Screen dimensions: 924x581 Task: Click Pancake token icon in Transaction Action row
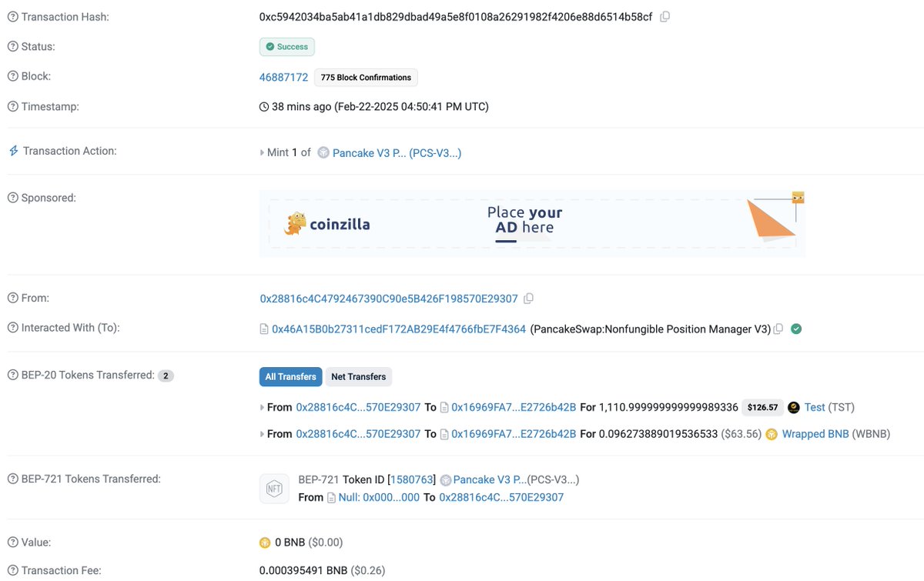(x=323, y=153)
